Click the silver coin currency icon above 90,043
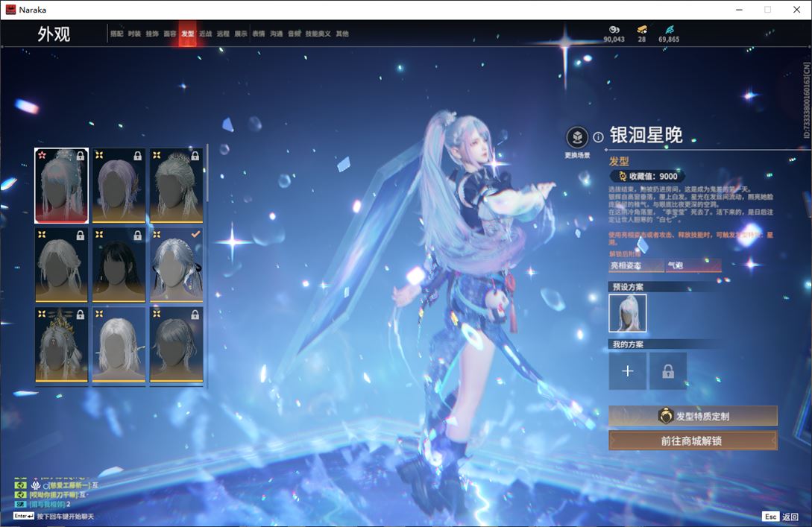The width and height of the screenshot is (812, 527). tap(614, 30)
